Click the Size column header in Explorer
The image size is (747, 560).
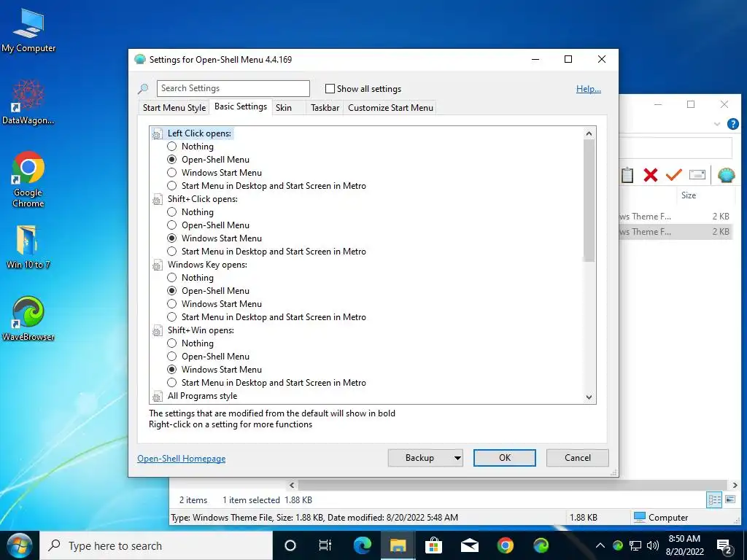pos(689,195)
